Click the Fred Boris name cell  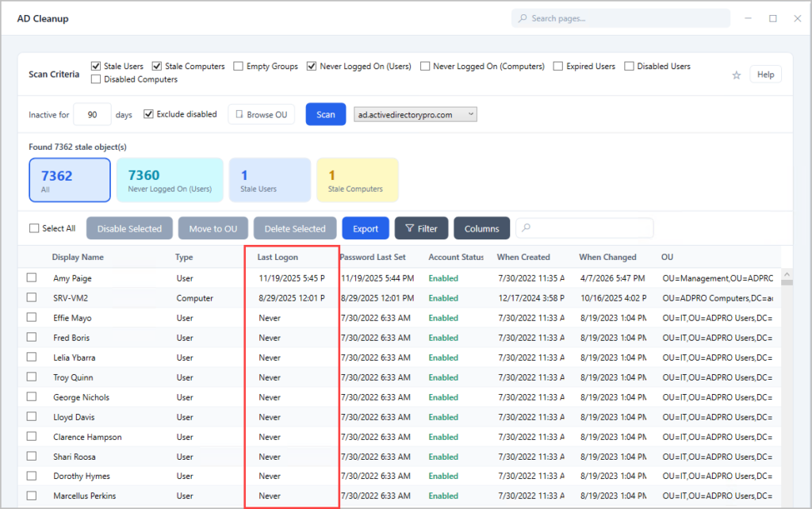tap(71, 338)
